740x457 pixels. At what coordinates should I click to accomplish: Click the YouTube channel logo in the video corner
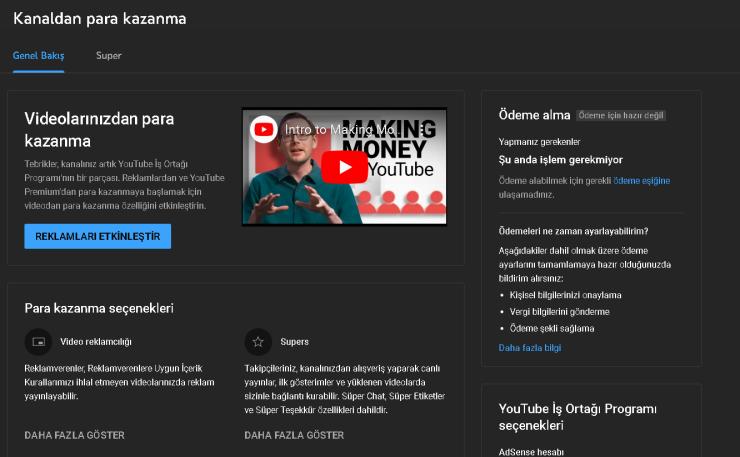tap(264, 129)
